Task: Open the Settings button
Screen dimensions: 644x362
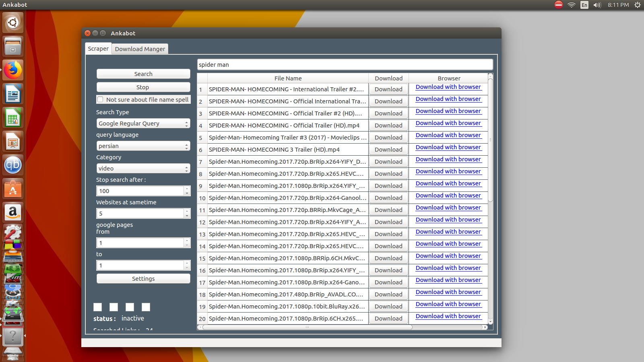Action: pos(143,279)
